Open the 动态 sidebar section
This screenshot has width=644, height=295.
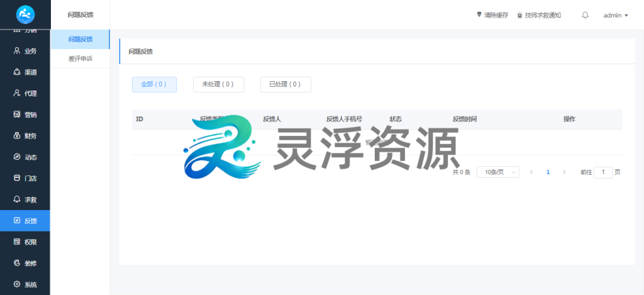25,157
